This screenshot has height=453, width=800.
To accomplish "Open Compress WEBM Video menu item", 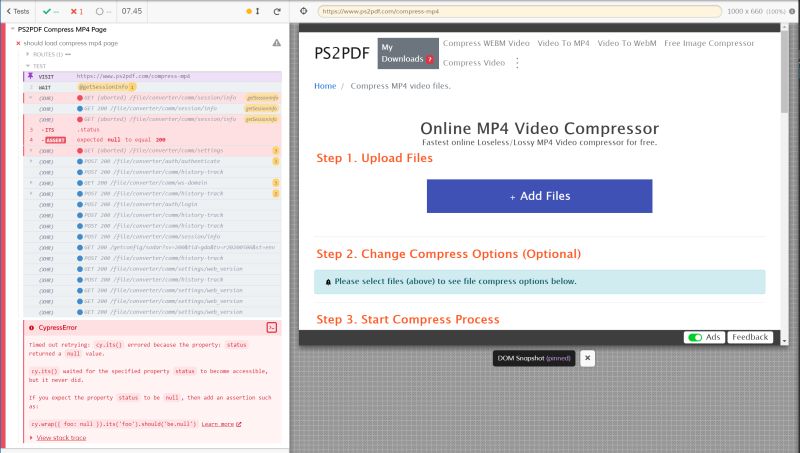I will 486,43.
